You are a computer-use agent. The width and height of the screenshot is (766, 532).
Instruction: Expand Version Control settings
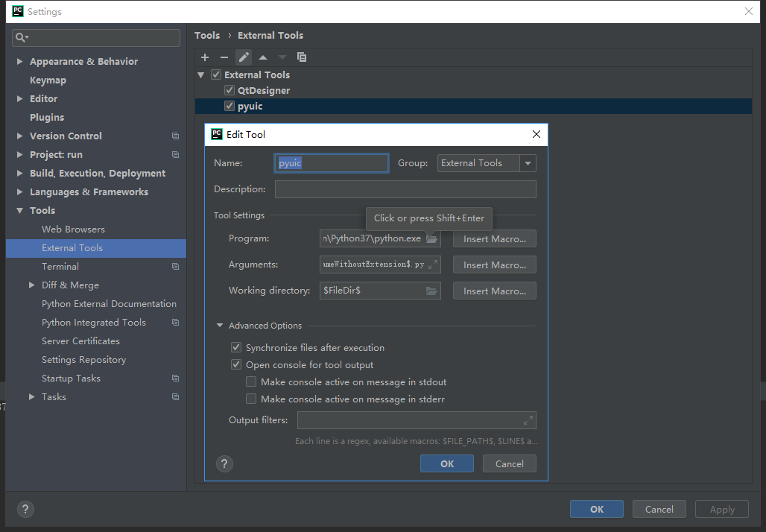coord(19,136)
